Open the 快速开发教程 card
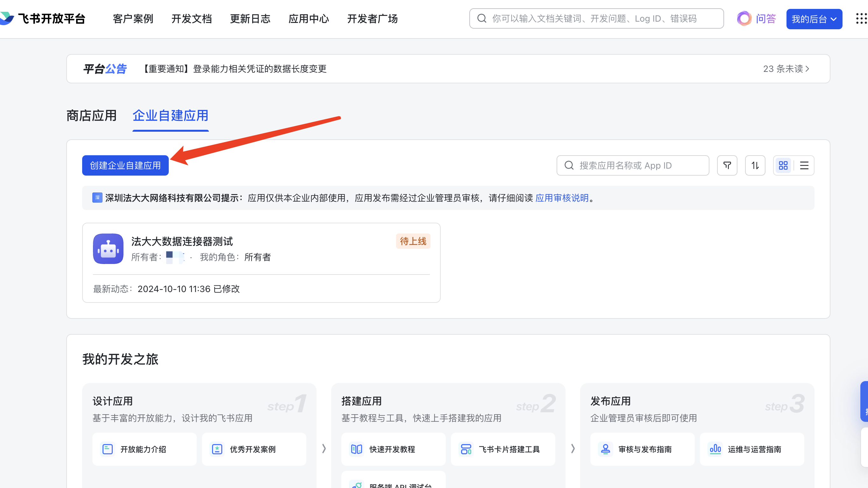 point(393,449)
